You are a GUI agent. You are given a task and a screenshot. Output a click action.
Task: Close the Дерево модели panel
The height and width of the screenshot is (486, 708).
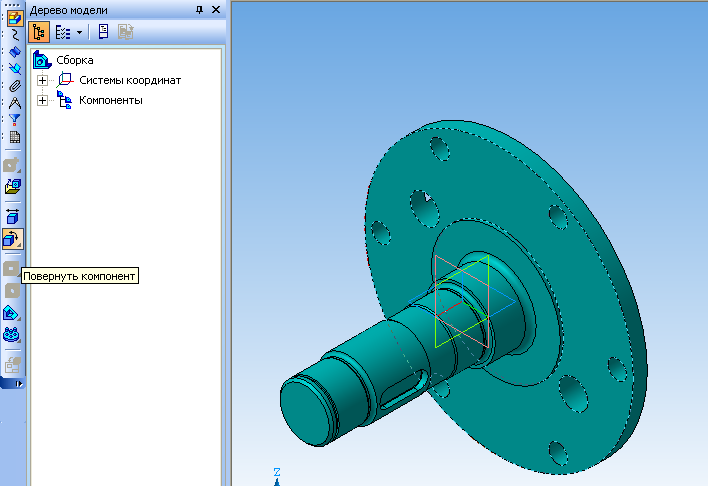point(216,9)
